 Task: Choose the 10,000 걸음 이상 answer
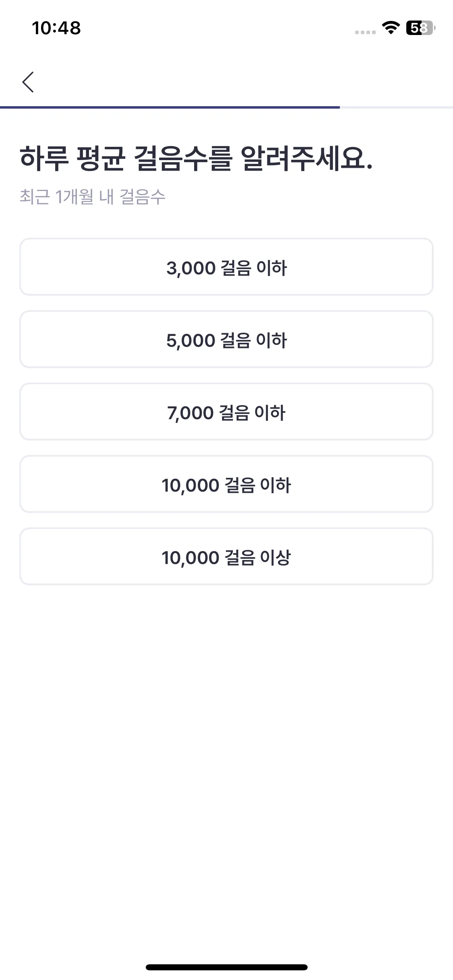coord(226,556)
